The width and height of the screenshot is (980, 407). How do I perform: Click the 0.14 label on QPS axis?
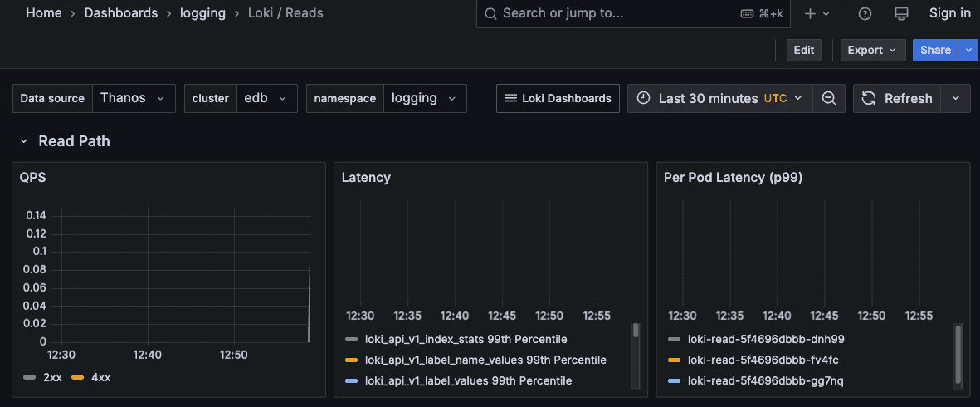coord(37,216)
